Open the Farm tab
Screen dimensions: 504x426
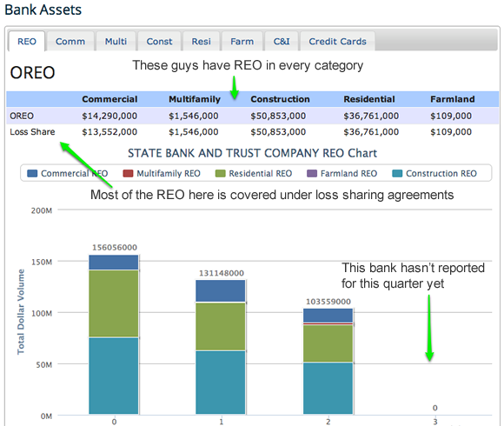tap(242, 41)
